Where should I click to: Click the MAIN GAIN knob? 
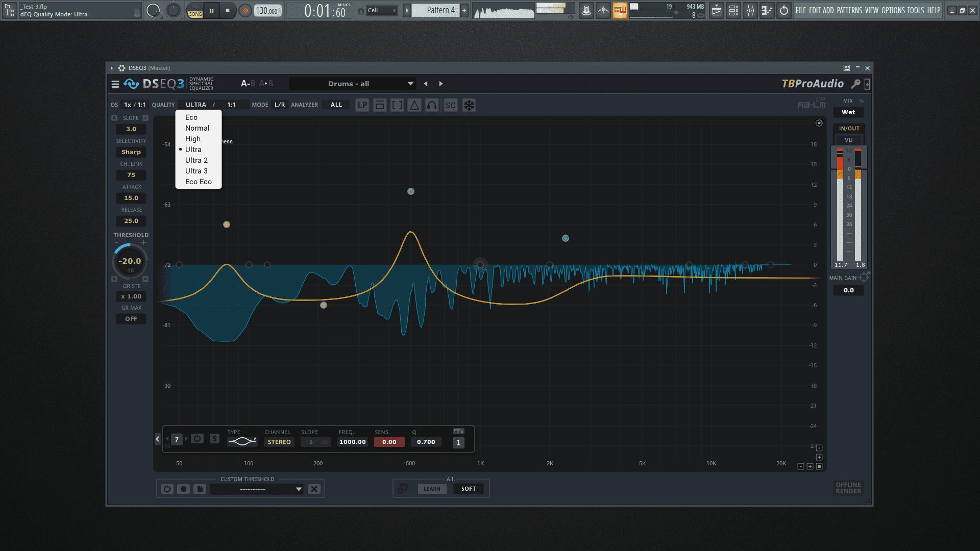864,278
